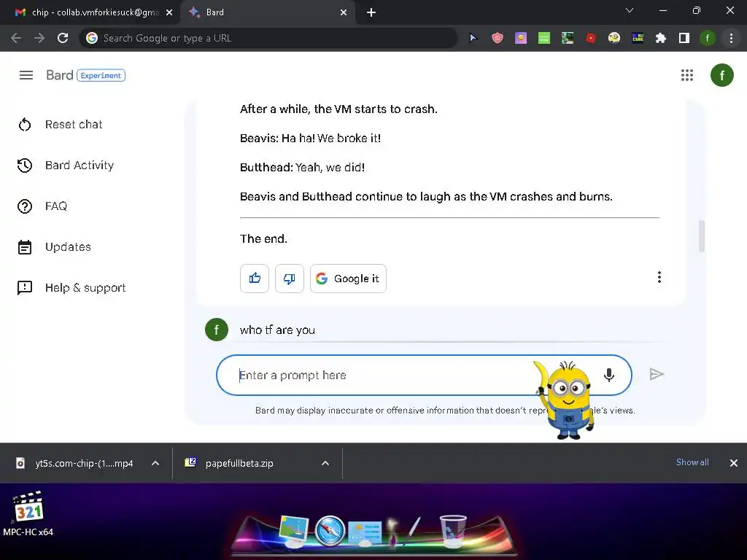Image resolution: width=747 pixels, height=560 pixels.
Task: Open a new browser tab
Action: click(x=371, y=12)
